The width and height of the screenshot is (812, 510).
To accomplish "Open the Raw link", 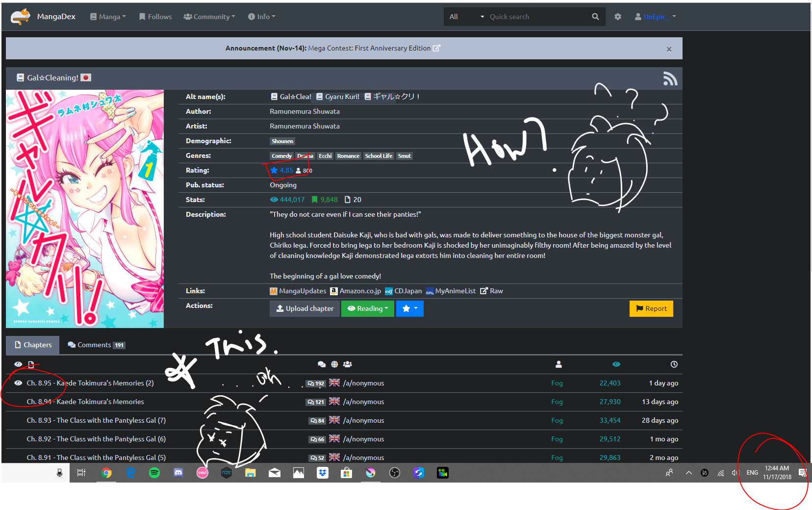I will (491, 291).
